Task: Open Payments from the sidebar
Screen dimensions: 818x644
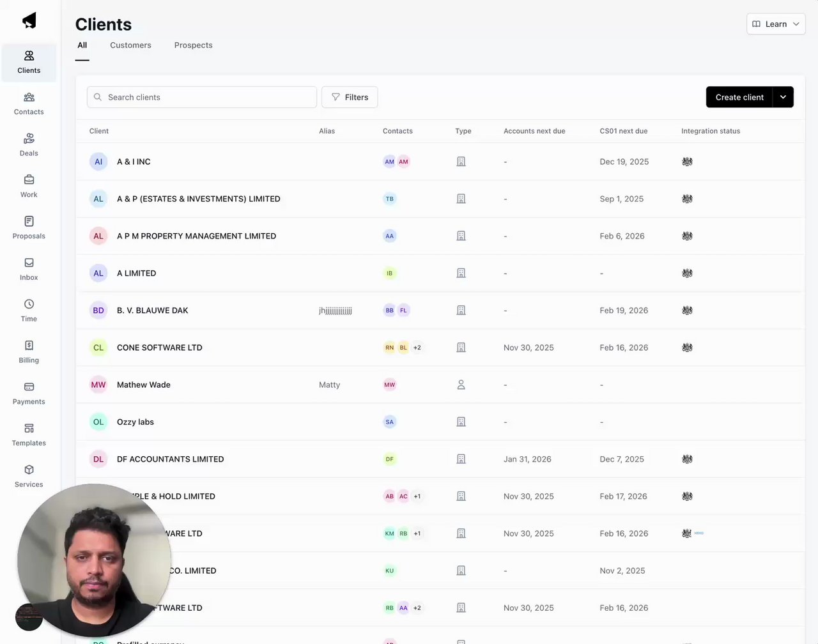Action: (29, 394)
